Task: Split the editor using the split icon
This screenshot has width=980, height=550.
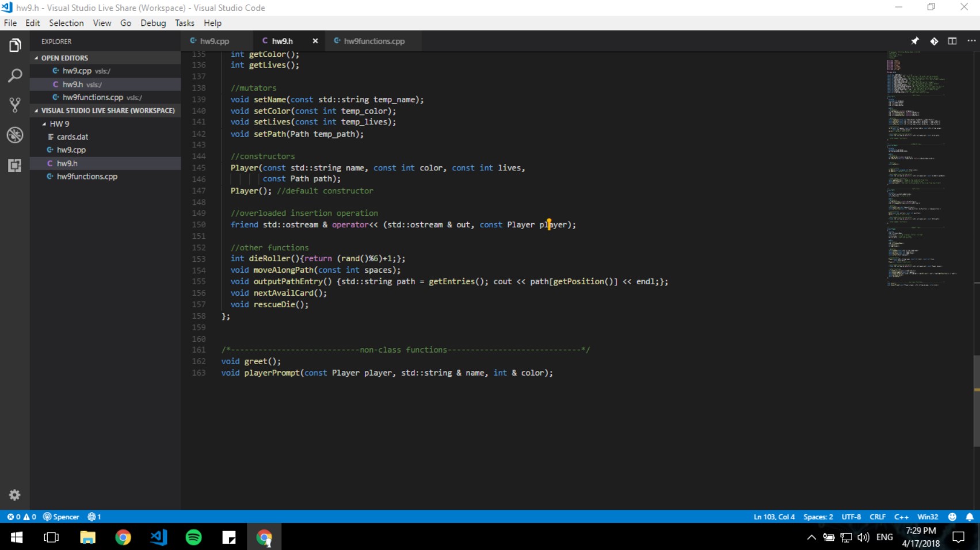Action: 952,41
